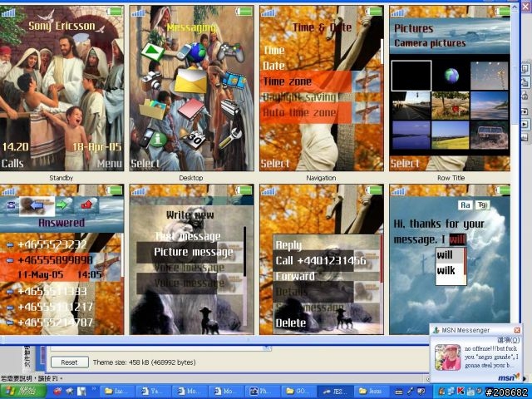The height and width of the screenshot is (399, 532).
Task: Close the MSN Messenger popup
Action: click(517, 330)
